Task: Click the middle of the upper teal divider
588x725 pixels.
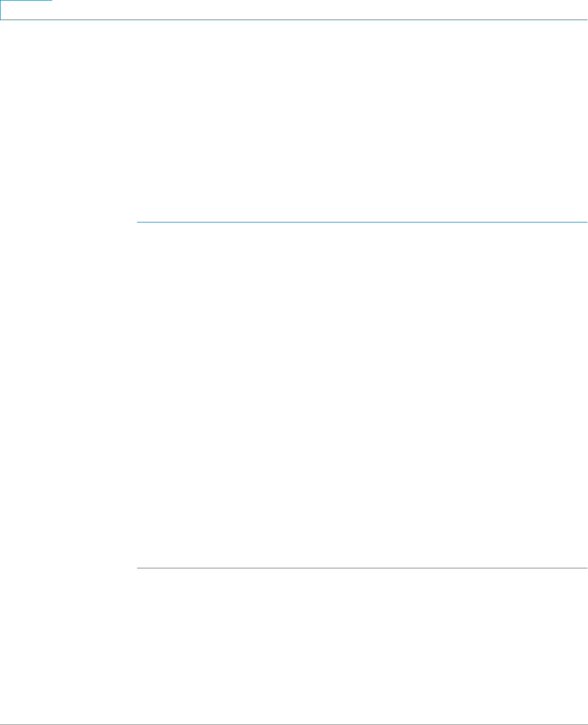Action: click(362, 222)
